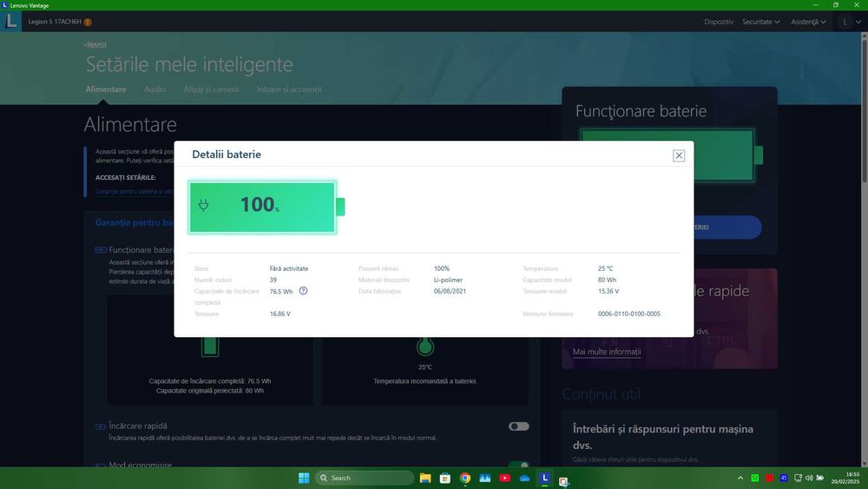Click the Încărcare rapidă section icon
Screen dimensions: 868x489
click(101, 426)
